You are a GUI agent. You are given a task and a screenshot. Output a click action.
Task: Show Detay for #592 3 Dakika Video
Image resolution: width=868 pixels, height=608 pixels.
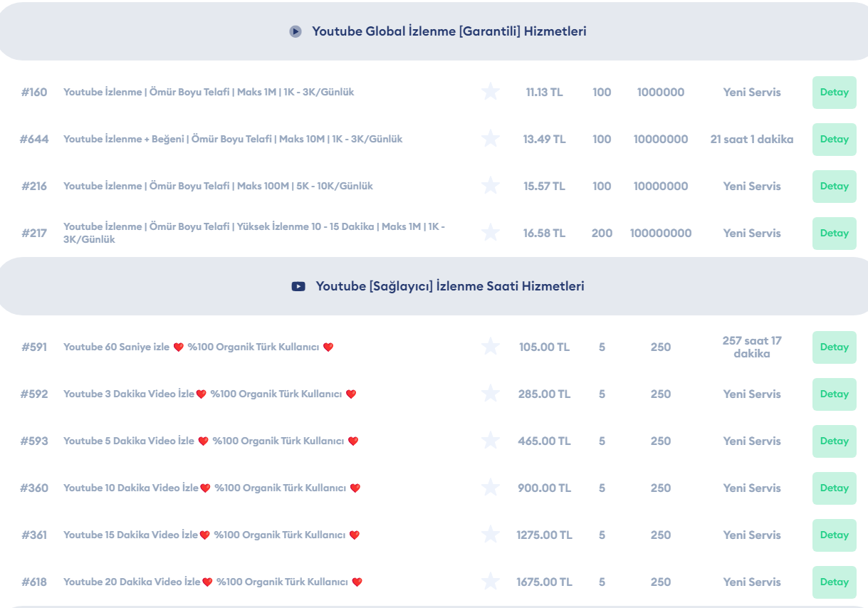coord(834,394)
